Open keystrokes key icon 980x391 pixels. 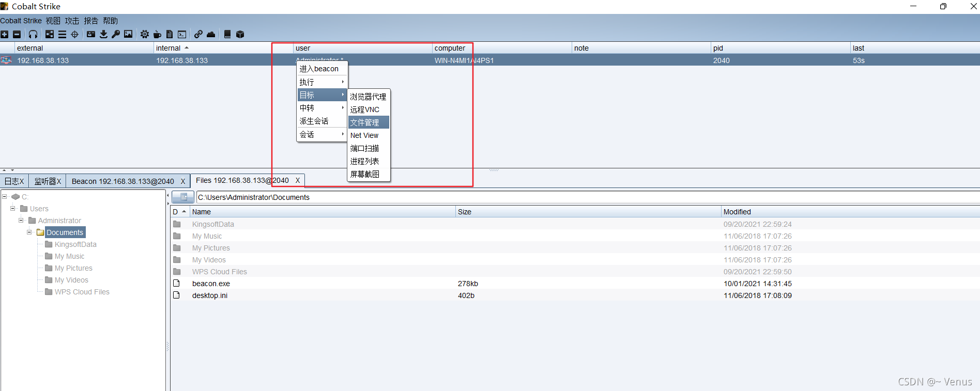(116, 34)
